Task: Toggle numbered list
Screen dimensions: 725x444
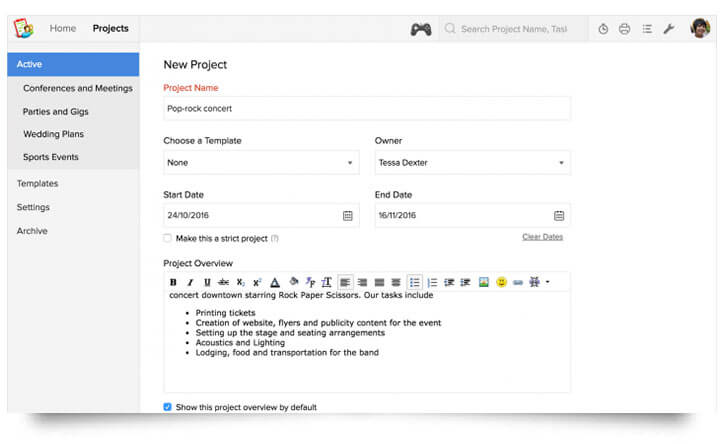Action: (432, 282)
